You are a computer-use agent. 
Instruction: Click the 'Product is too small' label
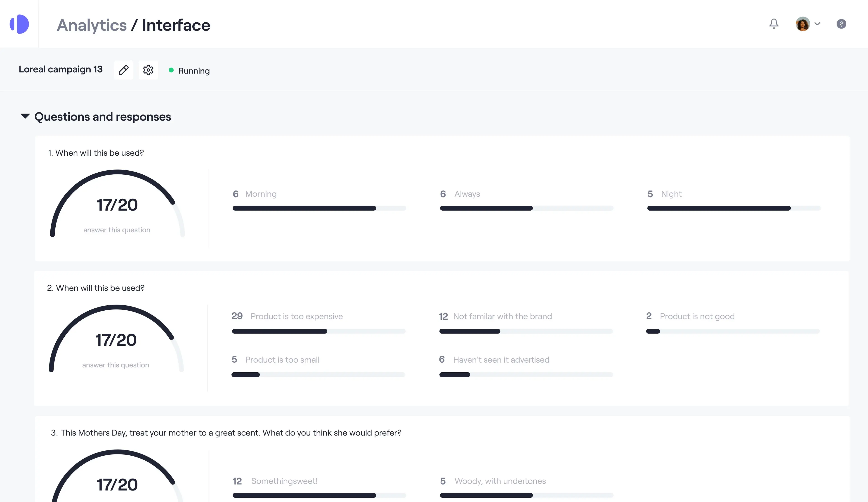point(282,360)
